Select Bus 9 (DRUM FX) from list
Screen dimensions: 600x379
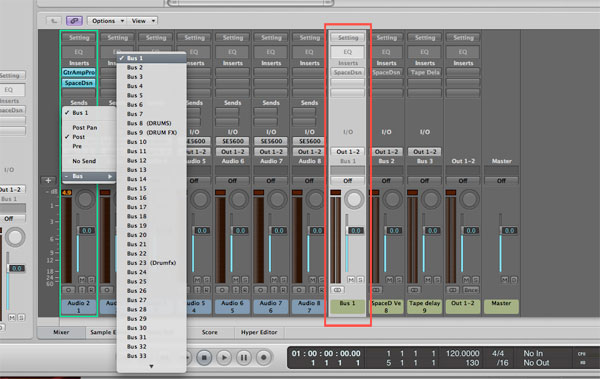152,132
